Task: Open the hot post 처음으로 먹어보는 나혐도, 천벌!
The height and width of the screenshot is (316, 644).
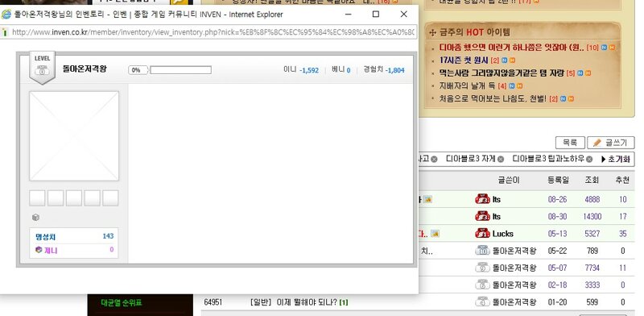Action: pyautogui.click(x=493, y=98)
